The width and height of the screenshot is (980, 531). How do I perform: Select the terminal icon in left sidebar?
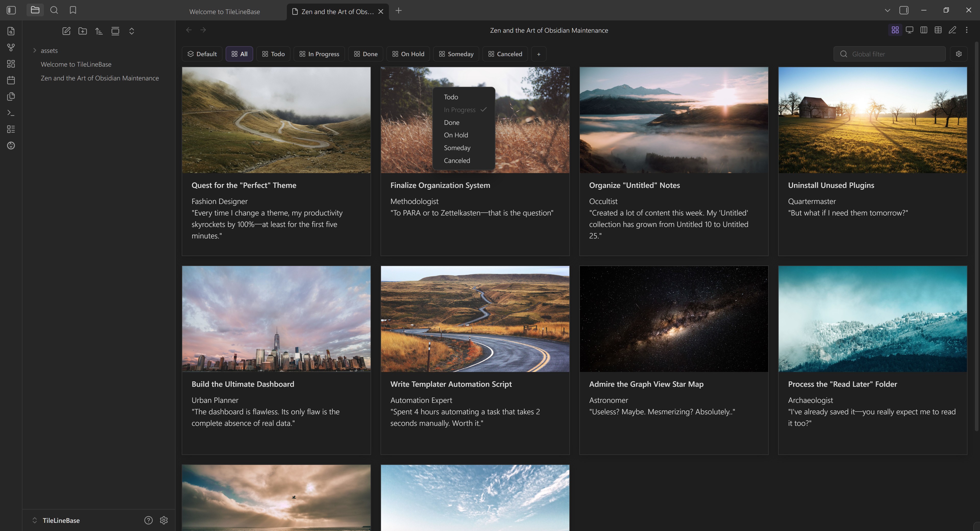tap(11, 113)
